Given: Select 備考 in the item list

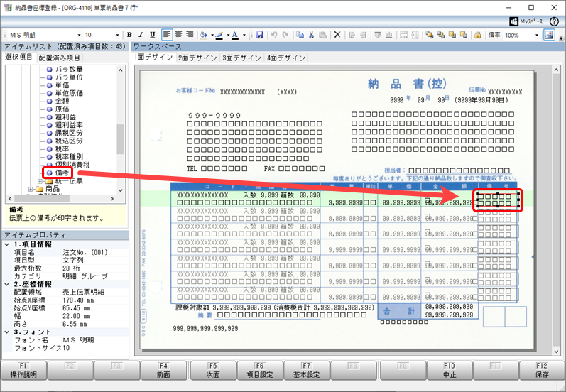Looking at the screenshot, I should [x=62, y=173].
